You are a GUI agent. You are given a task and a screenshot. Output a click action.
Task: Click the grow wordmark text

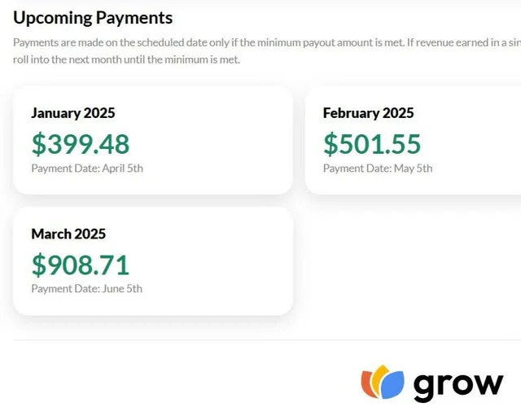[x=458, y=387]
